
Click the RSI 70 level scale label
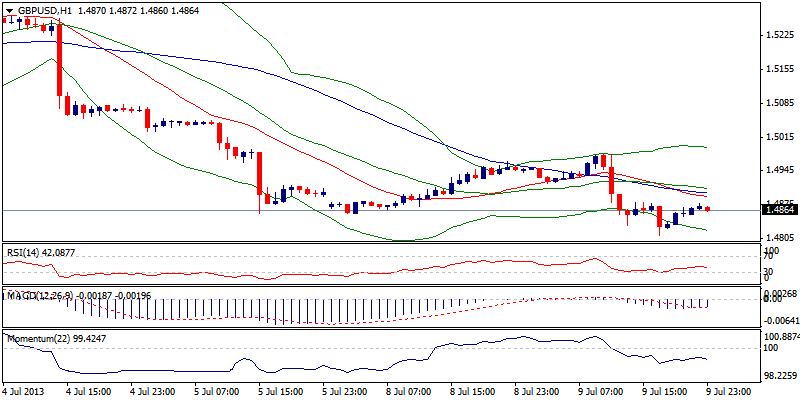[767, 257]
